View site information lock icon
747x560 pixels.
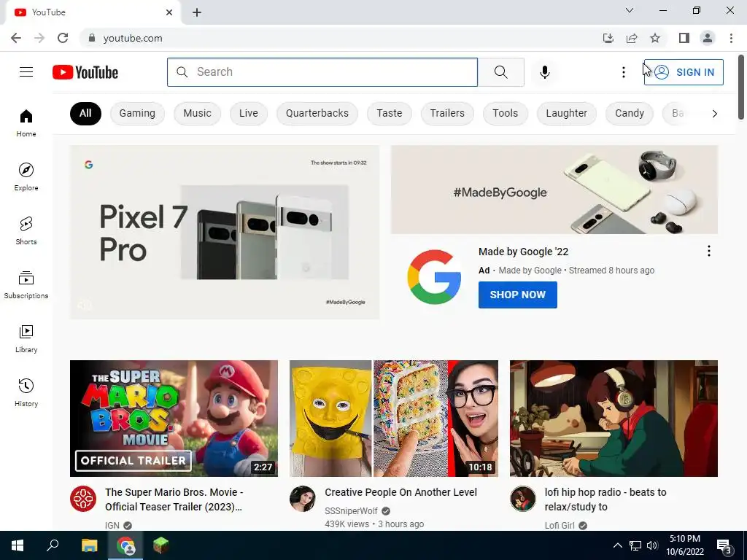[92, 38]
